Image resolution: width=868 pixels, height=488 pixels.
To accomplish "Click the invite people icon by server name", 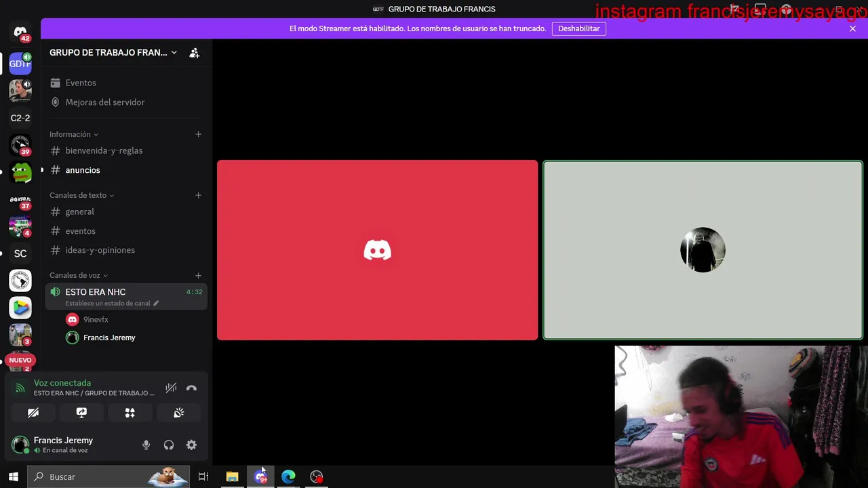I will pos(195,53).
